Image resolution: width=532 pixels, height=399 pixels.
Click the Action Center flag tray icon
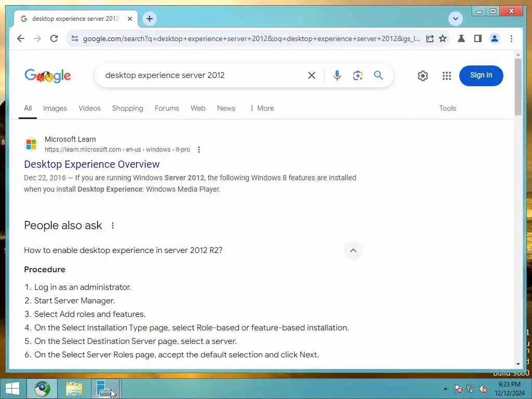(x=458, y=389)
